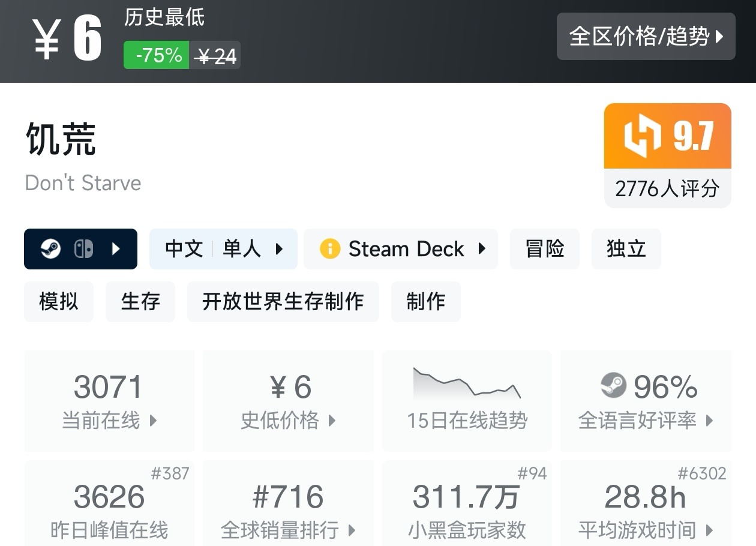Click the yen symbol in the price header
Viewport: 756px width, 546px height.
(47, 40)
